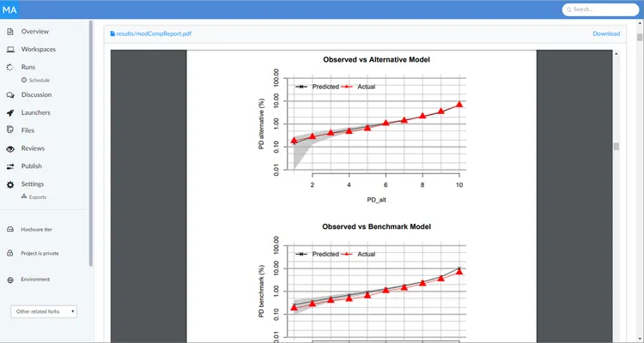This screenshot has height=343, width=644.
Task: Click the Environment globe icon
Action: [x=10, y=280]
